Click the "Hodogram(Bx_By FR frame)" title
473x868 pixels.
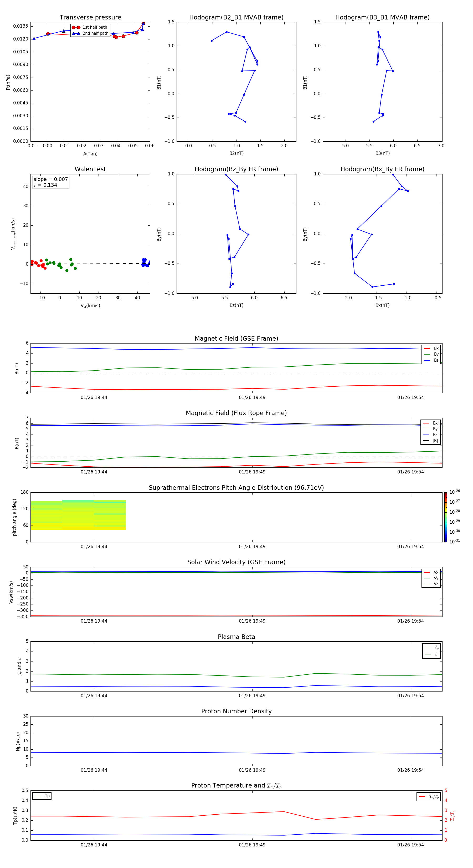point(382,169)
